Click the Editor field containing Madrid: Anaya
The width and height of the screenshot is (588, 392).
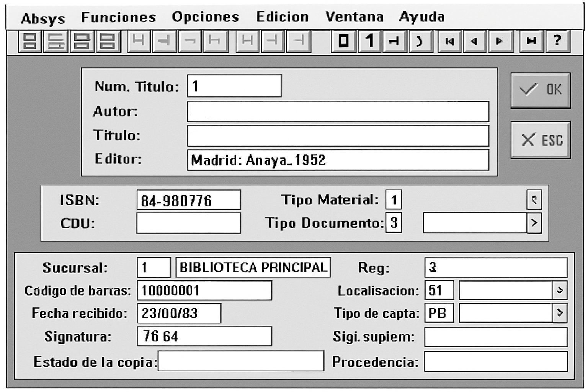click(x=338, y=160)
